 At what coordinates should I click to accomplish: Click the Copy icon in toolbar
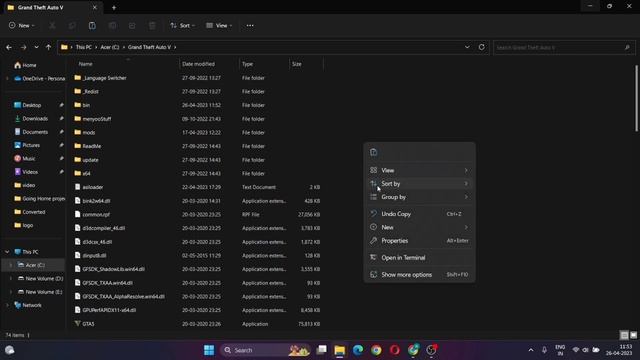click(x=72, y=26)
